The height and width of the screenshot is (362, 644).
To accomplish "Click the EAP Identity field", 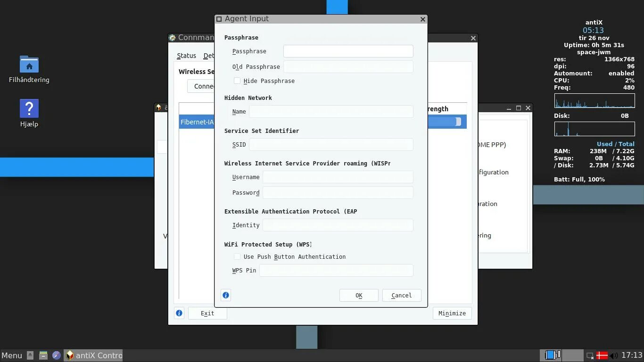I will coord(338,225).
